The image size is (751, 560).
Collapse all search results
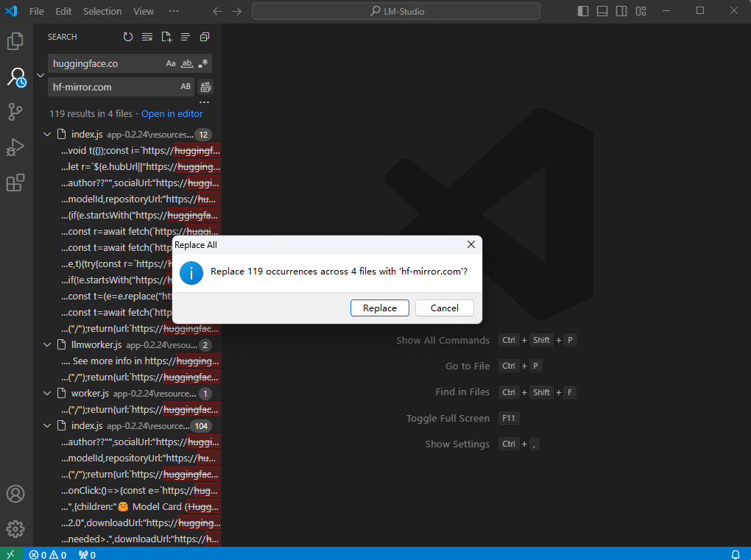click(x=205, y=37)
